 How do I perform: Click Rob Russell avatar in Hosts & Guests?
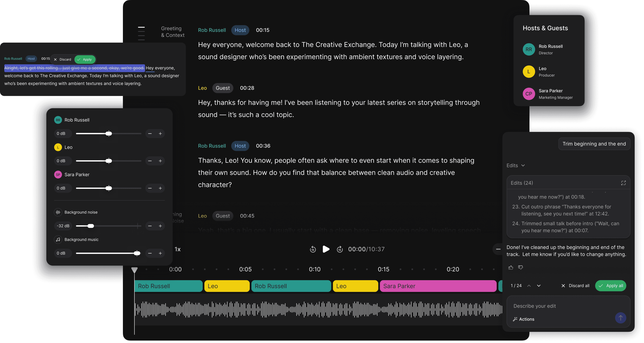[x=528, y=49]
